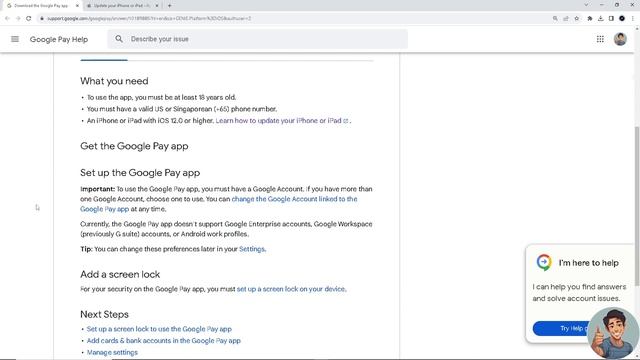This screenshot has width=640, height=360.
Task: Click text about valid US or Singaporean number
Action: coord(182,109)
